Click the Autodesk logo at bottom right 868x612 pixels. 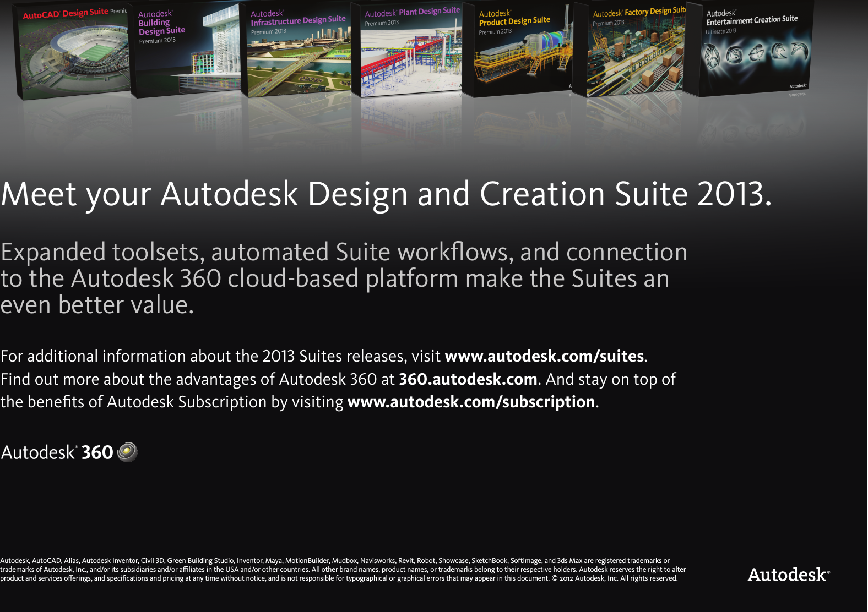pyautogui.click(x=789, y=575)
